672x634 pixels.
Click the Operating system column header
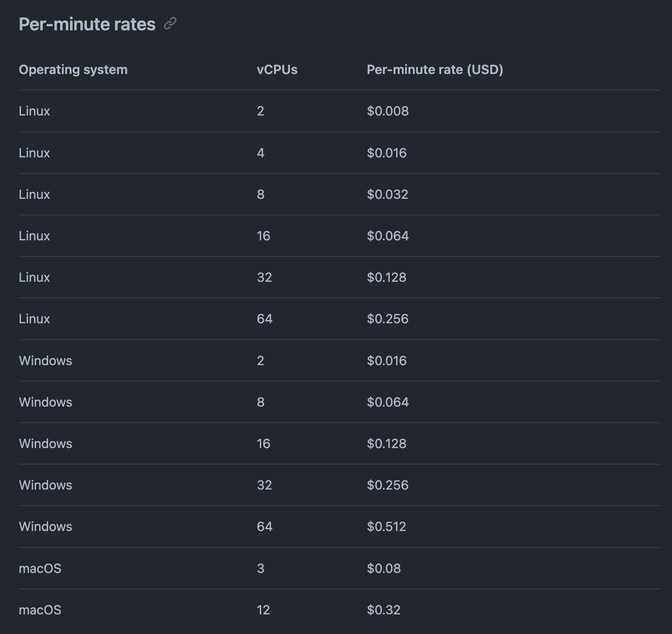point(73,70)
